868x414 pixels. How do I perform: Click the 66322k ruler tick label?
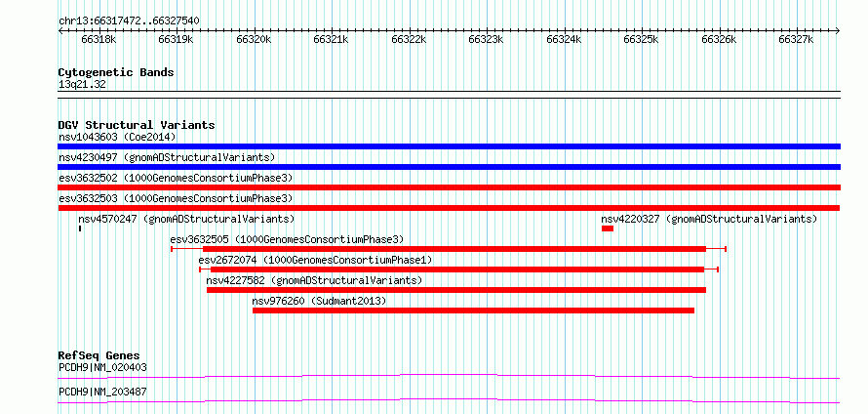point(409,40)
